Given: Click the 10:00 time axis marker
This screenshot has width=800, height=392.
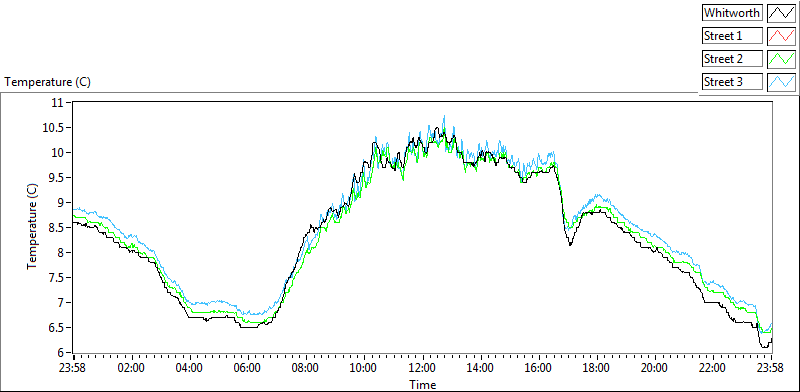Looking at the screenshot, I should (364, 367).
